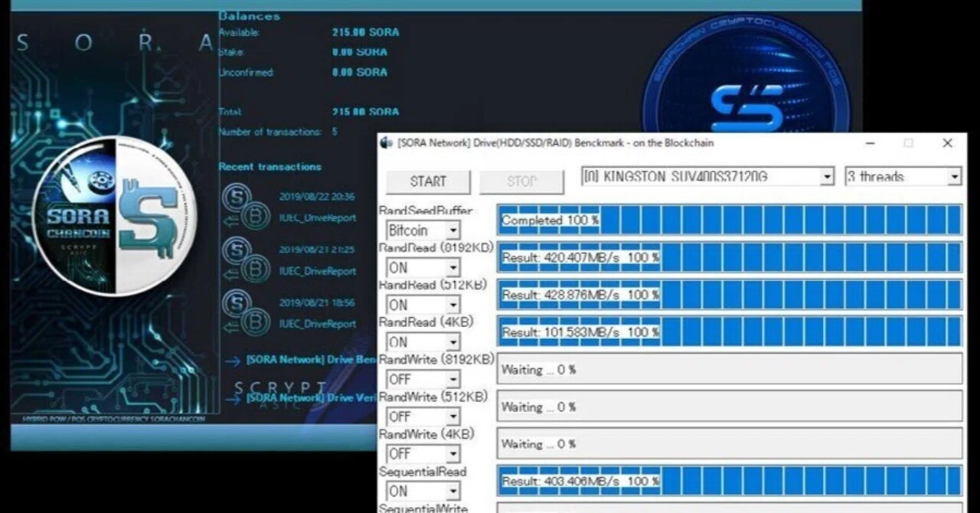Click the Stake 0.00 SORA value
Viewport: 980px width, 513px height.
click(359, 52)
